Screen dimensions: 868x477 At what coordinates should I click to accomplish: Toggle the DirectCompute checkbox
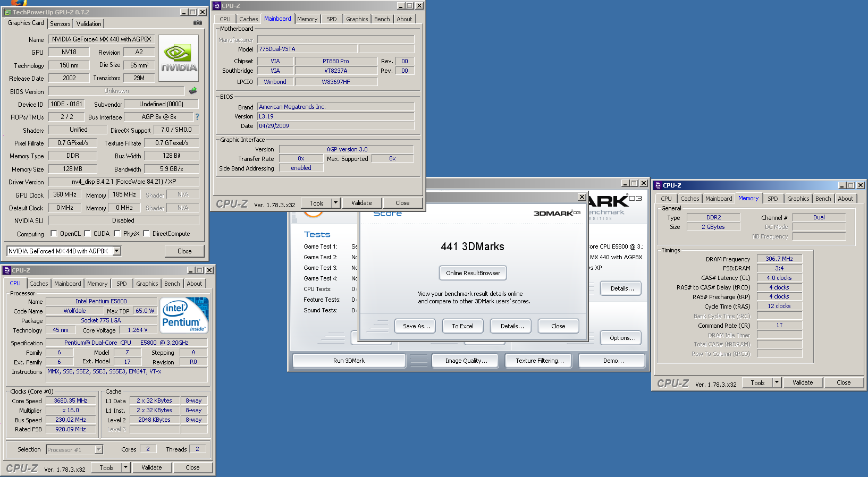tap(146, 233)
